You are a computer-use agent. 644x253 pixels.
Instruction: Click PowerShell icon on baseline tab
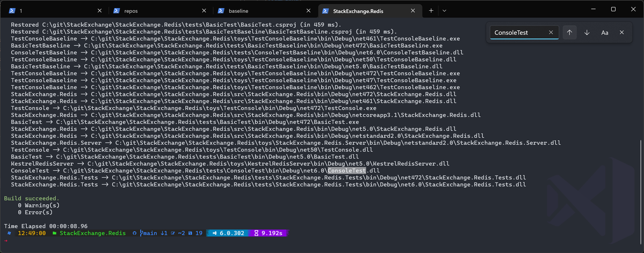tap(222, 10)
